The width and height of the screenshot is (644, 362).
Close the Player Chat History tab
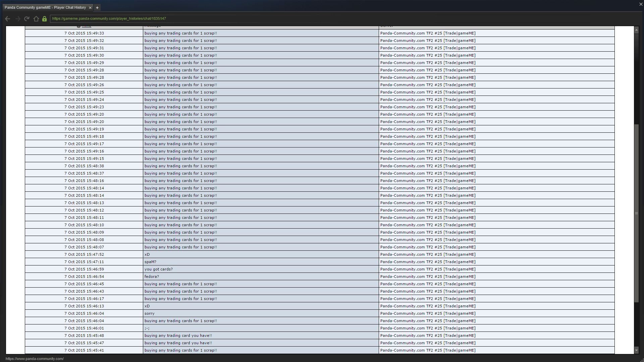click(x=90, y=8)
